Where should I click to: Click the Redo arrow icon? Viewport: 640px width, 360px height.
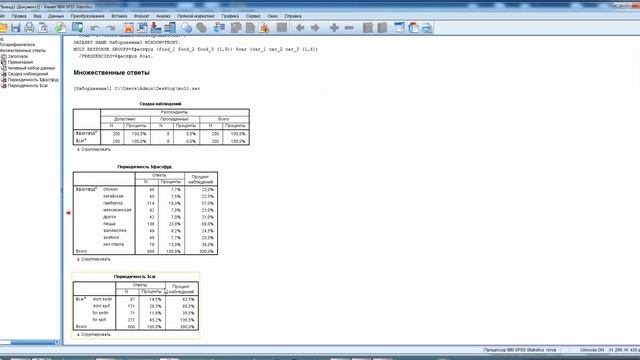click(110, 28)
